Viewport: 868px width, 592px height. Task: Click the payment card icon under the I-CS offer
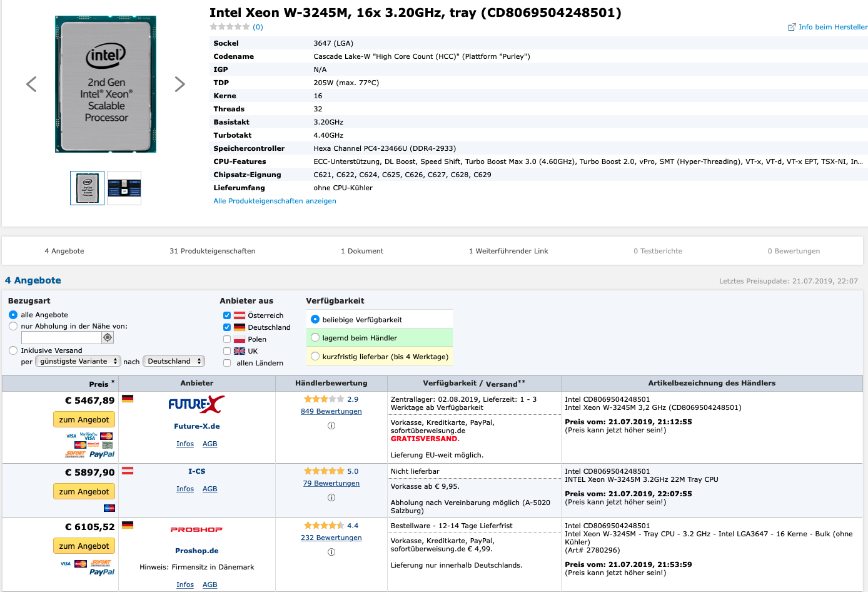(x=109, y=508)
